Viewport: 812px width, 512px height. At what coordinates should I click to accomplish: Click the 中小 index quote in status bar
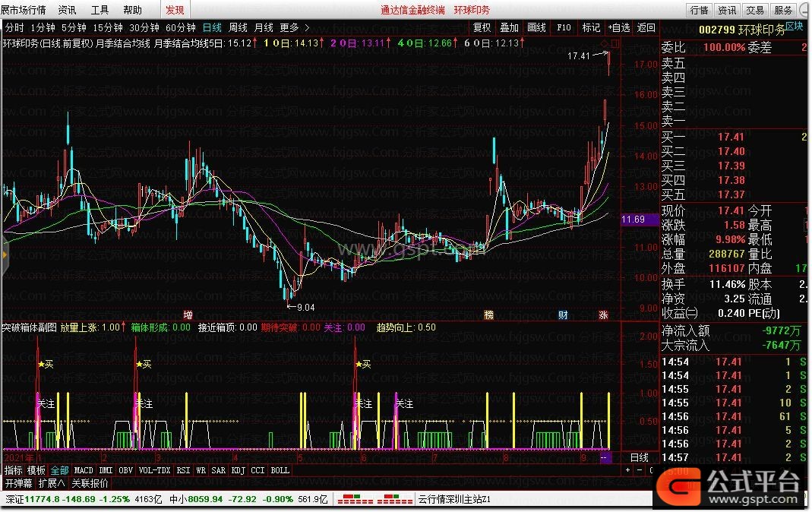(248, 500)
